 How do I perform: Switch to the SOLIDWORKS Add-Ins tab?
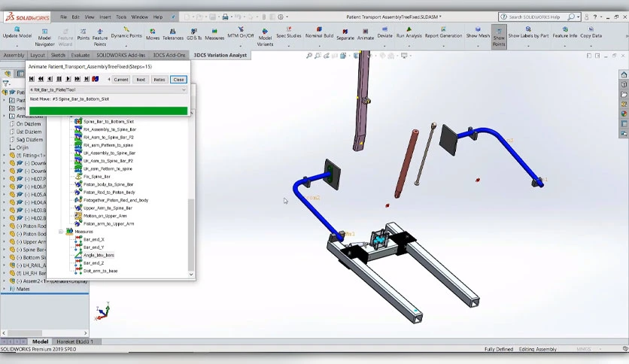pyautogui.click(x=120, y=55)
